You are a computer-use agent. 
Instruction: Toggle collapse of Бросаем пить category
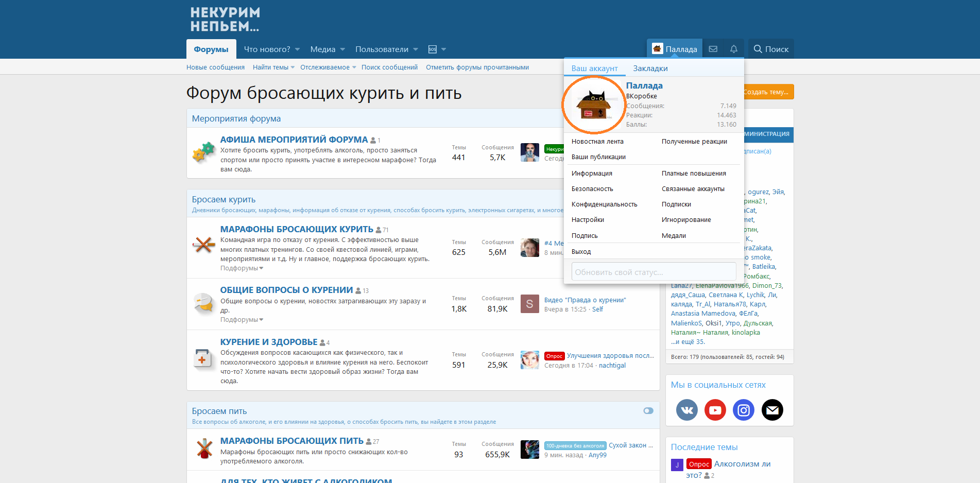[x=648, y=411]
